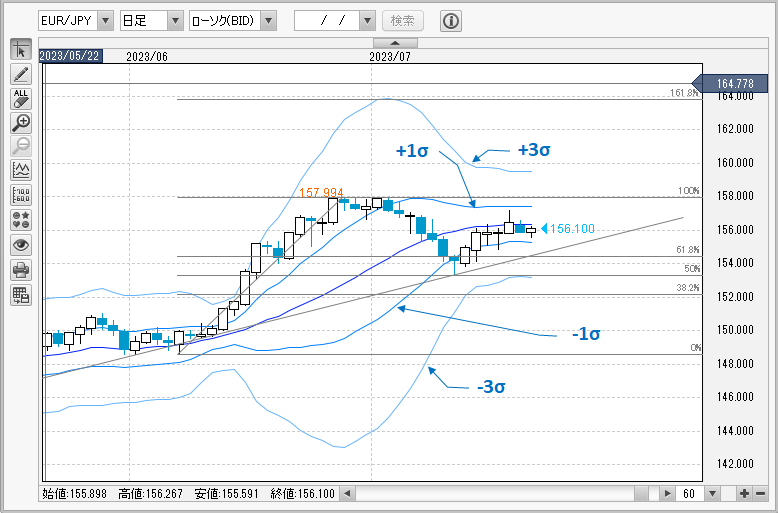This screenshot has width=778, height=513.
Task: Click the horizontal scrollbar right arrow
Action: [x=667, y=494]
